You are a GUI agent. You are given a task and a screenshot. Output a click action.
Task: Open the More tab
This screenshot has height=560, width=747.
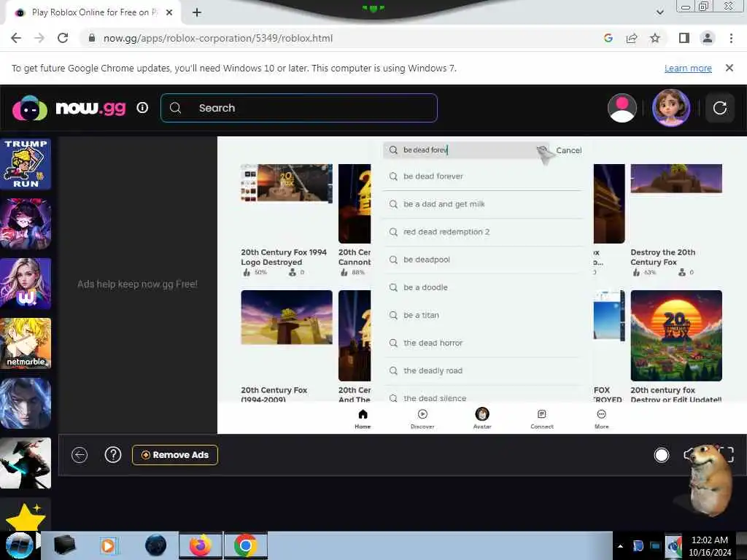(x=602, y=419)
